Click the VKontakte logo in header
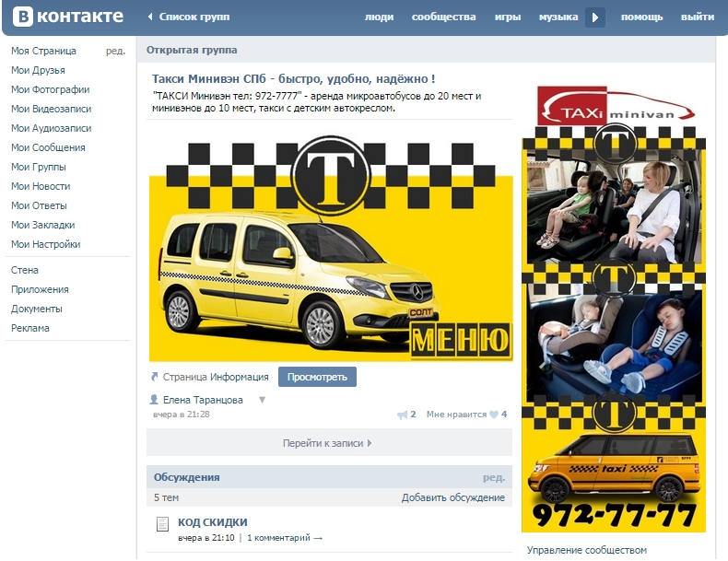This screenshot has height=561, width=728. click(x=68, y=17)
